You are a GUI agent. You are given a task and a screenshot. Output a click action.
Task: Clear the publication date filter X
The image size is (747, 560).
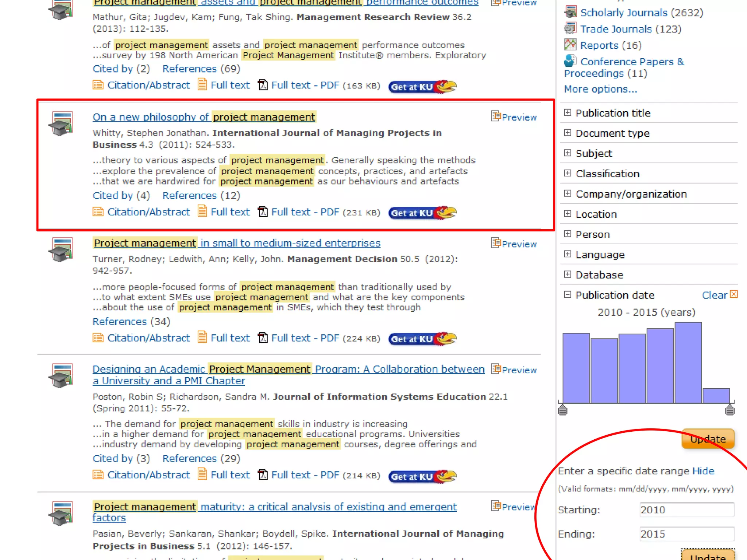(734, 295)
